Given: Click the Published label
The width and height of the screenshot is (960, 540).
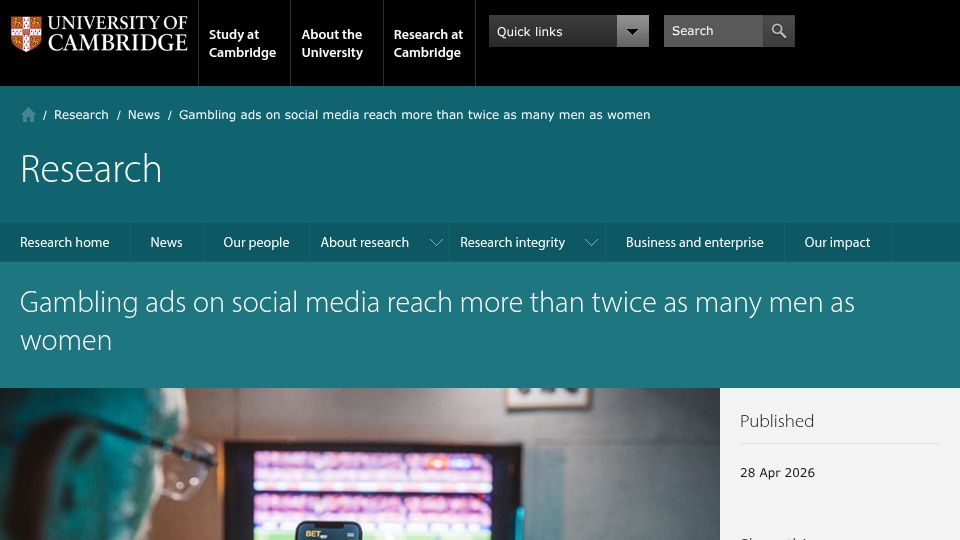Looking at the screenshot, I should (777, 421).
